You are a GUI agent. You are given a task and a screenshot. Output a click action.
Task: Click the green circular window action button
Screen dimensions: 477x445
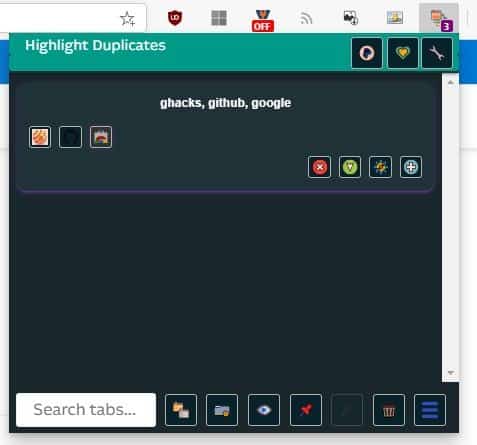pyautogui.click(x=350, y=167)
